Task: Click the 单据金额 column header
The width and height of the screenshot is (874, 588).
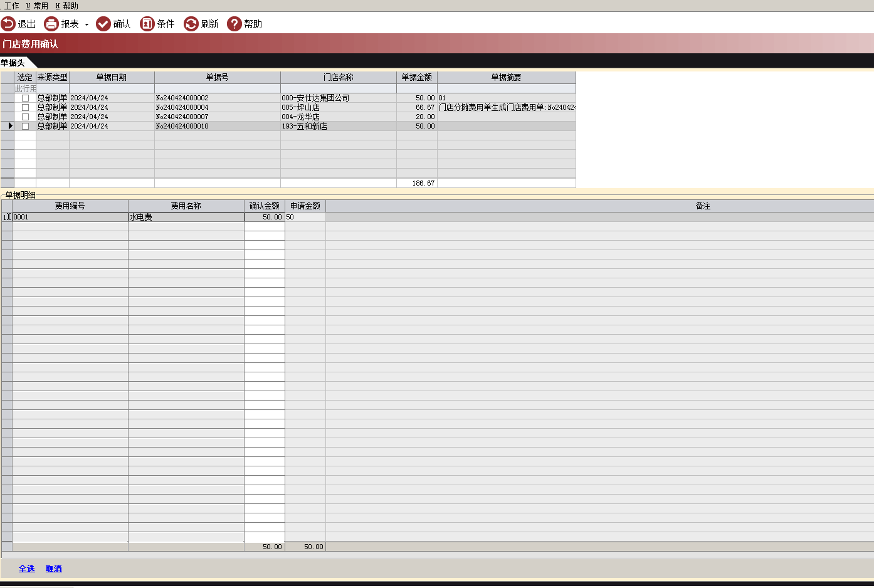Action: click(417, 78)
